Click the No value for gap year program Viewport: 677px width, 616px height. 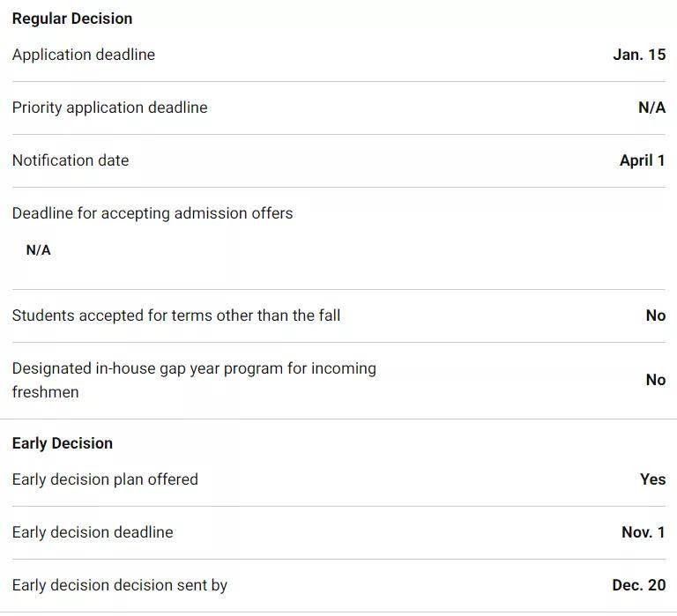656,380
